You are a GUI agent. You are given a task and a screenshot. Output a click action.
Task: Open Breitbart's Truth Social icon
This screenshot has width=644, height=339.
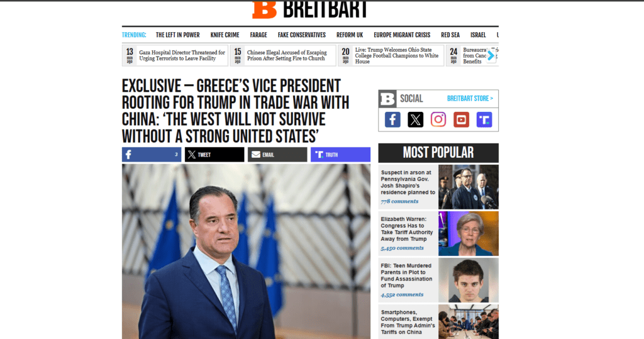(484, 119)
